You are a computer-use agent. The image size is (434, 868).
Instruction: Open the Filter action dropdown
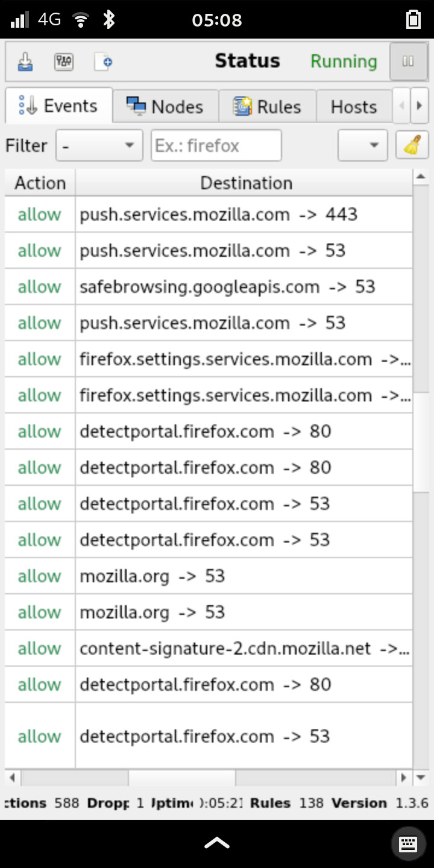pyautogui.click(x=99, y=145)
